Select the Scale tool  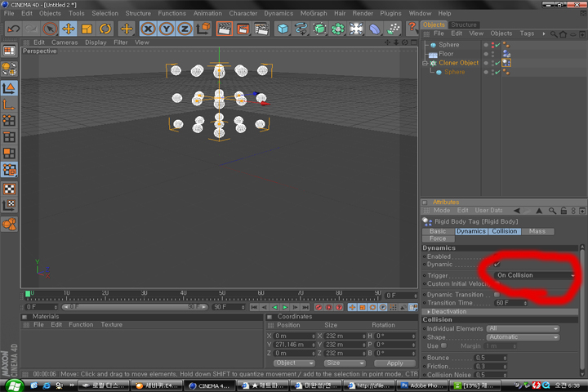pyautogui.click(x=87, y=29)
